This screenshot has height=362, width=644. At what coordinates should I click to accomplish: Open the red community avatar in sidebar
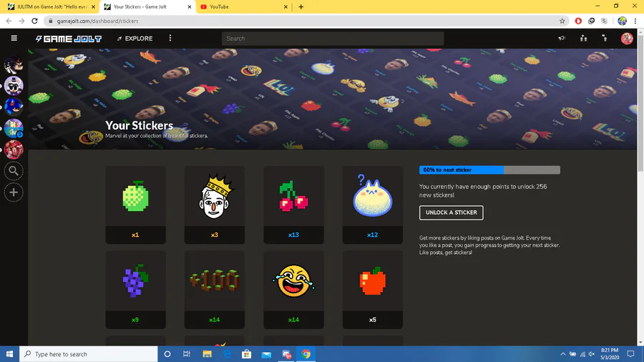(x=14, y=150)
